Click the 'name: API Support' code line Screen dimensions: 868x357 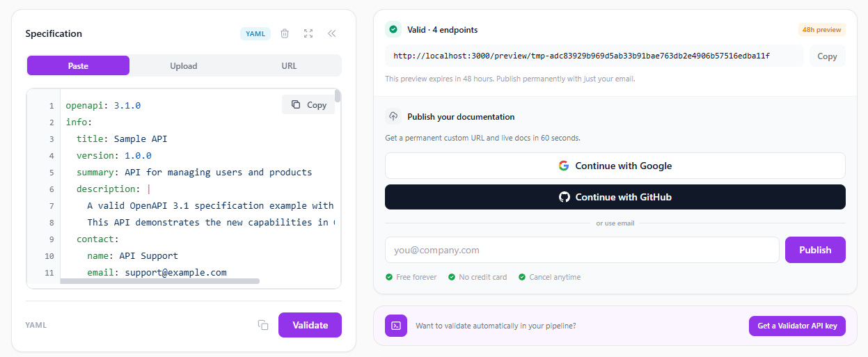click(x=132, y=256)
